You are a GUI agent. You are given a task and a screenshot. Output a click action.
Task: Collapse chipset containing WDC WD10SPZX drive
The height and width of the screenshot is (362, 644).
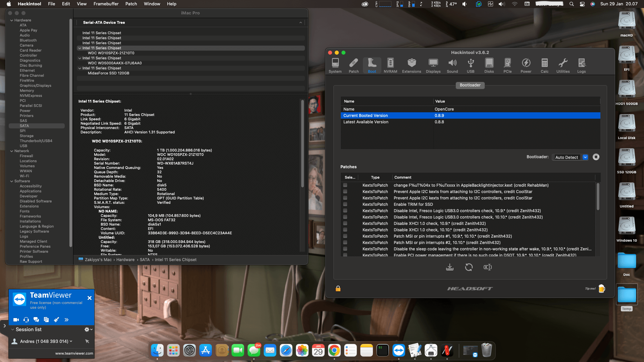[79, 48]
